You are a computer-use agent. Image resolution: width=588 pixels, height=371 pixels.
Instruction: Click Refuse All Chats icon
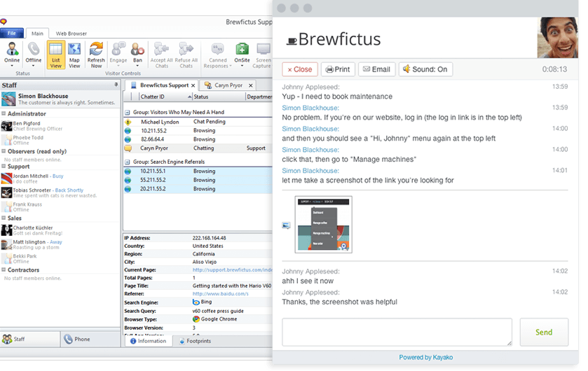tap(186, 49)
